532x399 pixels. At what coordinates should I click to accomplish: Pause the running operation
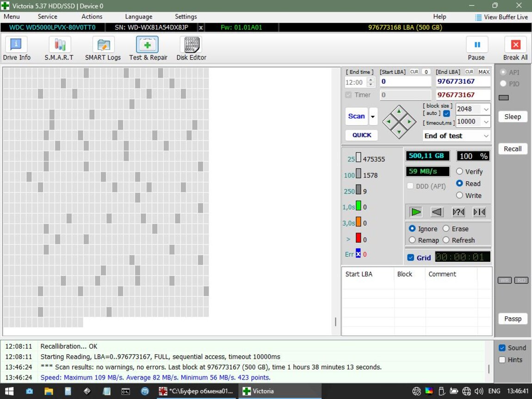click(x=476, y=49)
